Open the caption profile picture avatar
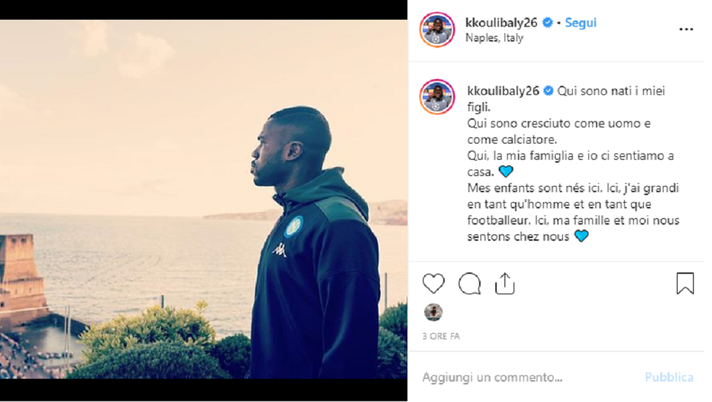 437,97
